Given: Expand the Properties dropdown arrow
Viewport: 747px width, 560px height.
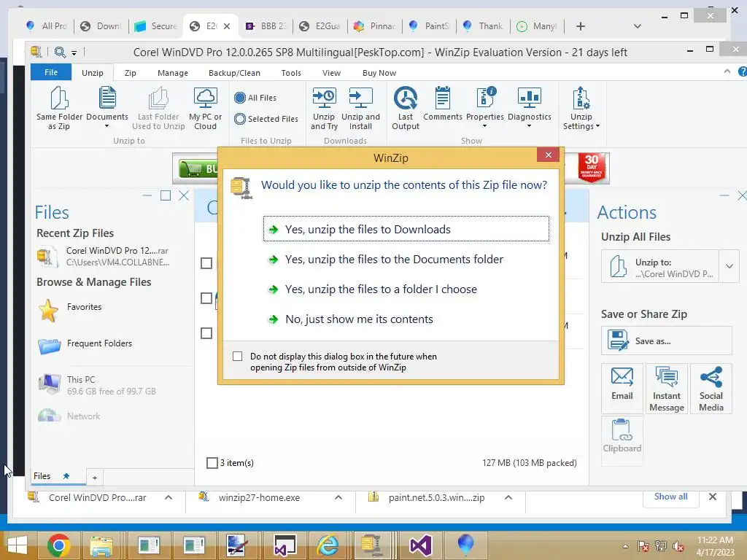Looking at the screenshot, I should click(484, 126).
